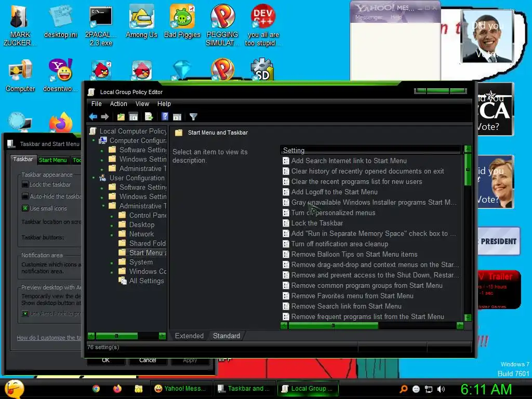Toggle the Show/Hide Console Tree icon
This screenshot has height=399, width=532.
(134, 117)
